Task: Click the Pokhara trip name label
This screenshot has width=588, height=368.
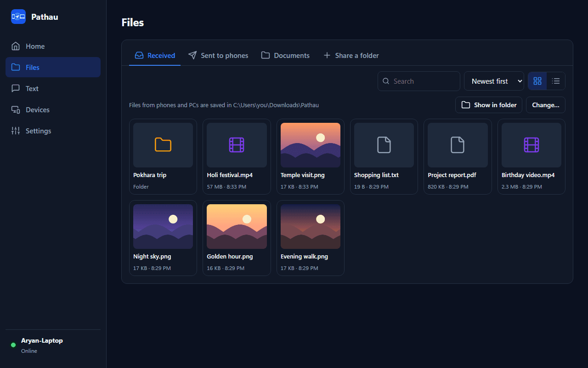Action: click(150, 175)
